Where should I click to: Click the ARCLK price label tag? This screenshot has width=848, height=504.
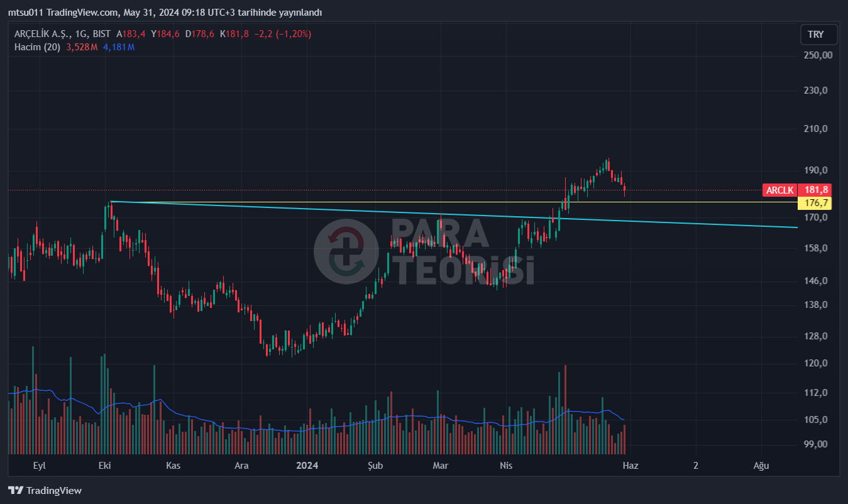780,190
